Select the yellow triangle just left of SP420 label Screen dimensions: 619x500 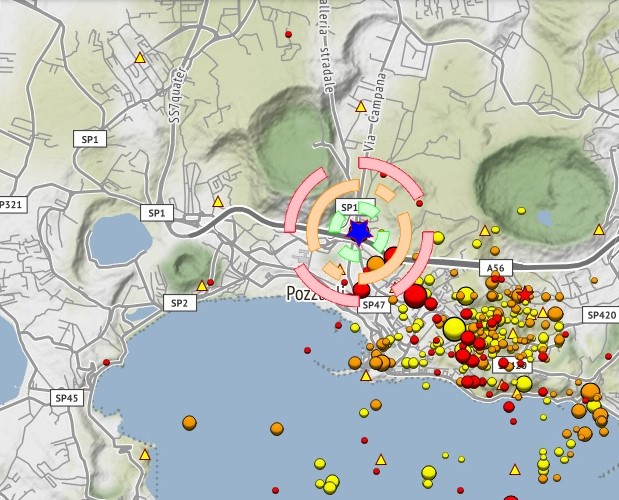543,313
